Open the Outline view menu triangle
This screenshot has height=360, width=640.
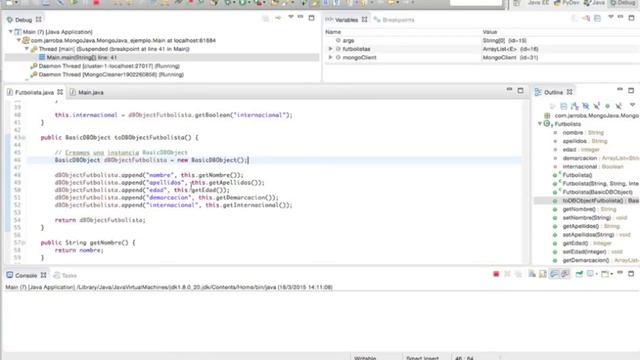click(632, 105)
